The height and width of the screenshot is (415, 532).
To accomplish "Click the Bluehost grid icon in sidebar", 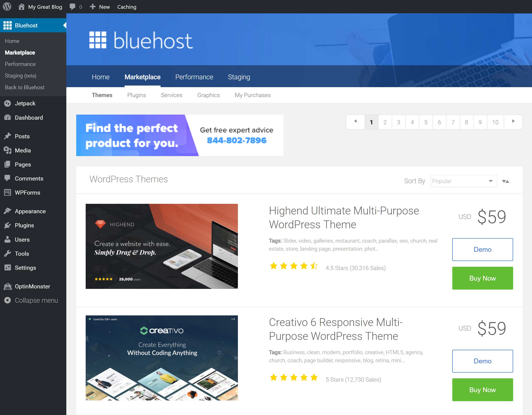I will (x=8, y=25).
